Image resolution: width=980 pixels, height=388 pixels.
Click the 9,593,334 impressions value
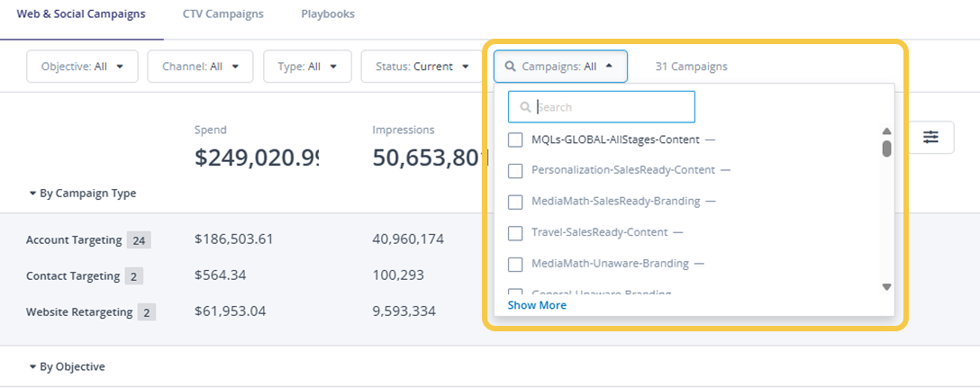404,311
